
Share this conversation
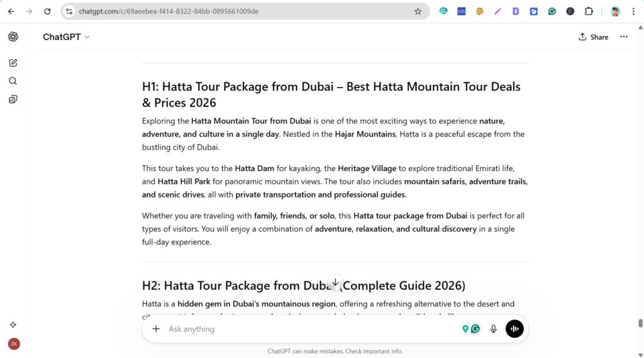coord(593,37)
